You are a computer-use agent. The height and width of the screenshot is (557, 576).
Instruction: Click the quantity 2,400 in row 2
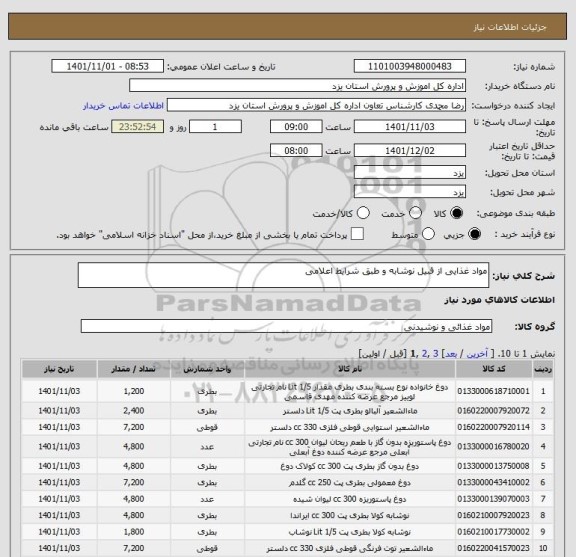tap(134, 411)
